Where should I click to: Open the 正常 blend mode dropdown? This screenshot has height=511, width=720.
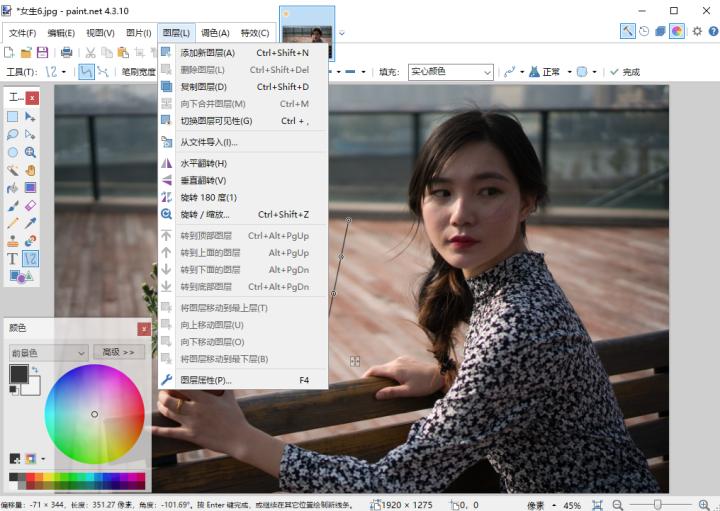click(x=549, y=72)
